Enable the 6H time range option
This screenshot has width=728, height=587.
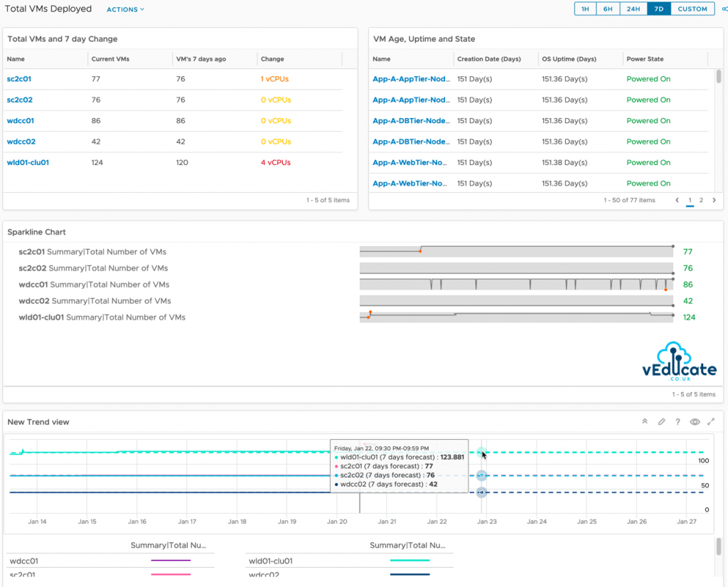[609, 9]
